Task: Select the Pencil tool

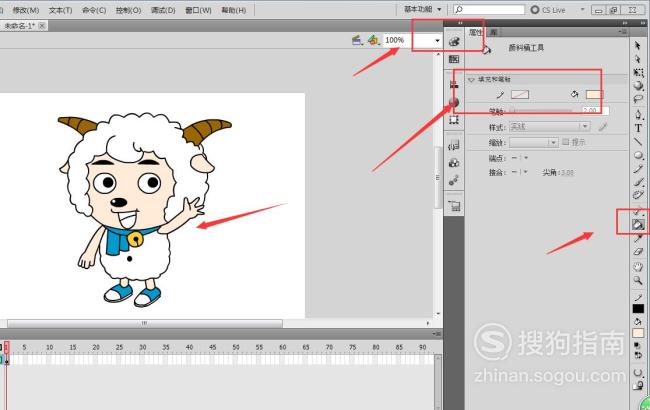Action: [638, 169]
